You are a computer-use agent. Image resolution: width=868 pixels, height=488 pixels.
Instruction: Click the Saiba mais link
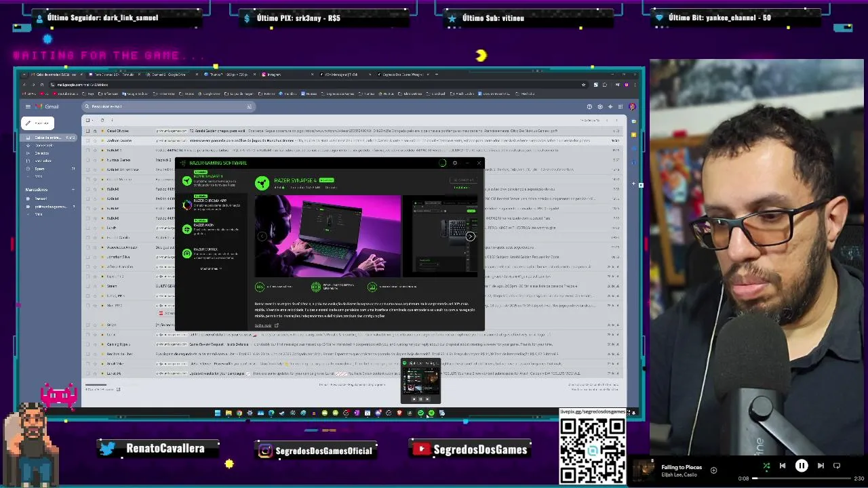[x=263, y=325]
